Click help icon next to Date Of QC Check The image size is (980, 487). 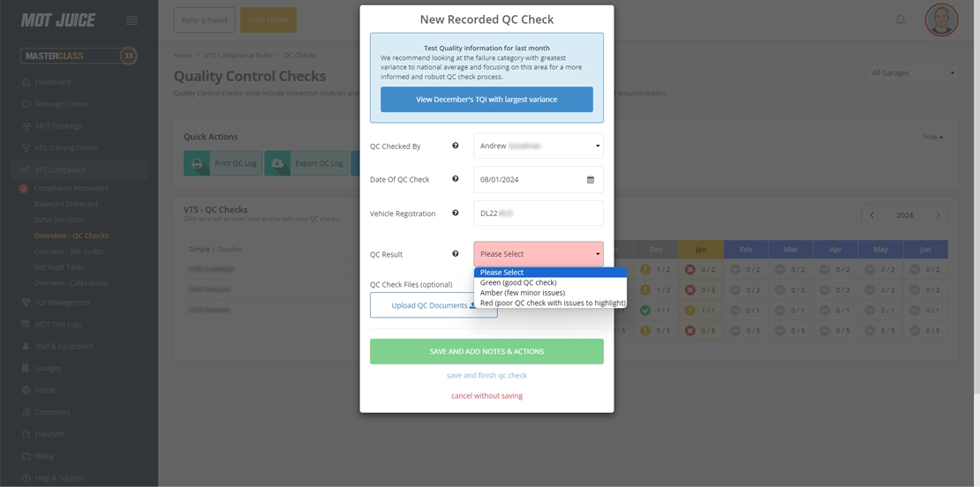[x=455, y=178]
